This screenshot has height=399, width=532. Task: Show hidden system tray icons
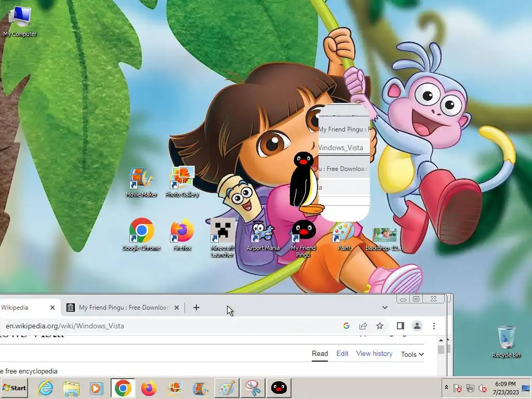[x=446, y=388]
